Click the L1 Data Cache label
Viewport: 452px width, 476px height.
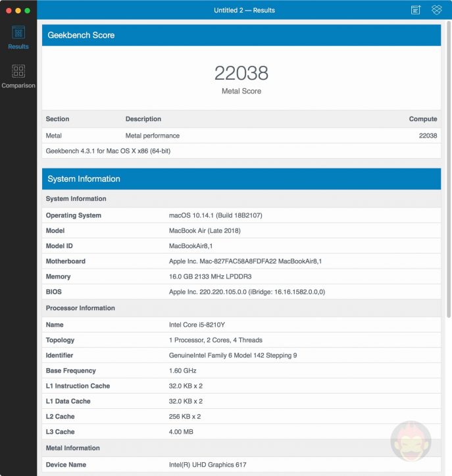click(68, 402)
